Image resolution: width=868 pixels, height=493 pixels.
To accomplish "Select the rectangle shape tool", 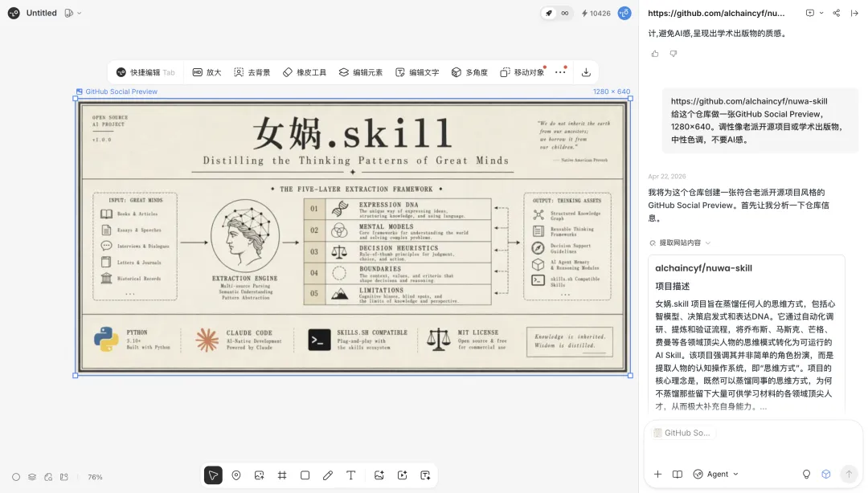I will click(x=305, y=475).
